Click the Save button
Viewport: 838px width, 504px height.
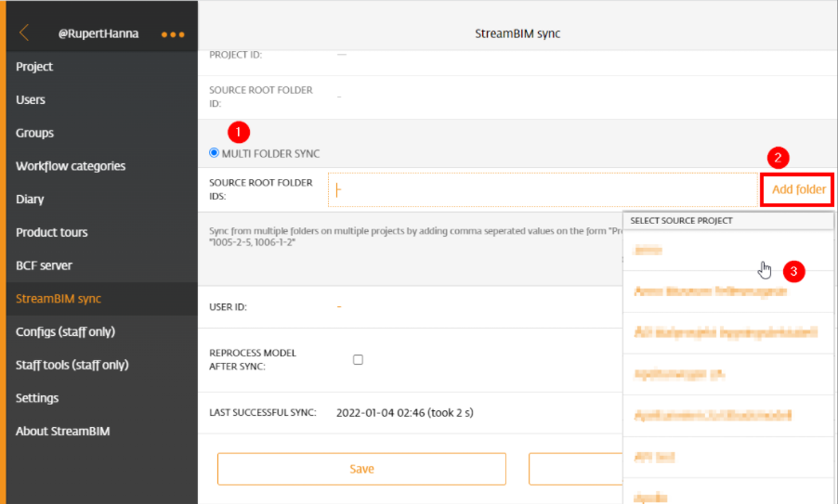(361, 469)
